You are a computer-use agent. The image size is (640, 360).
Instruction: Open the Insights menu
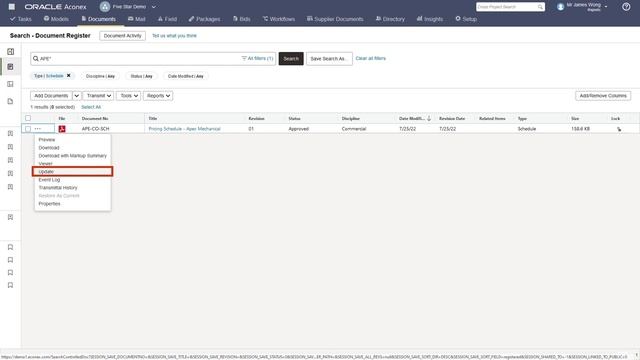(x=430, y=19)
